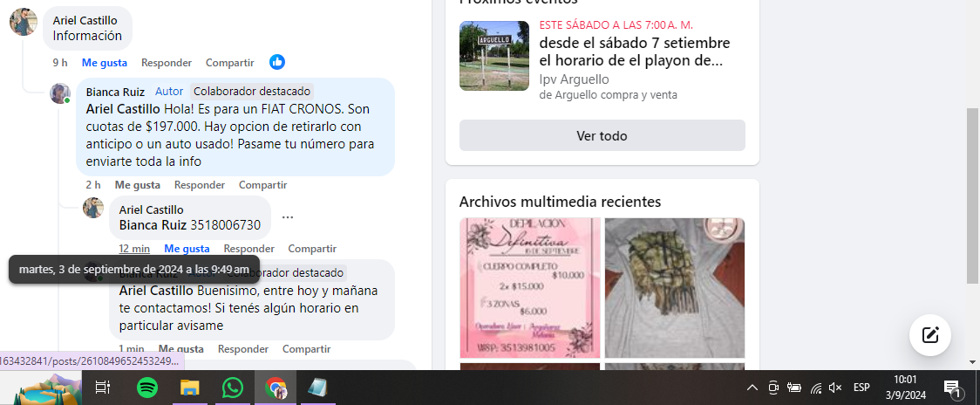
Task: Click Ver todo under upcoming events
Action: [x=602, y=136]
